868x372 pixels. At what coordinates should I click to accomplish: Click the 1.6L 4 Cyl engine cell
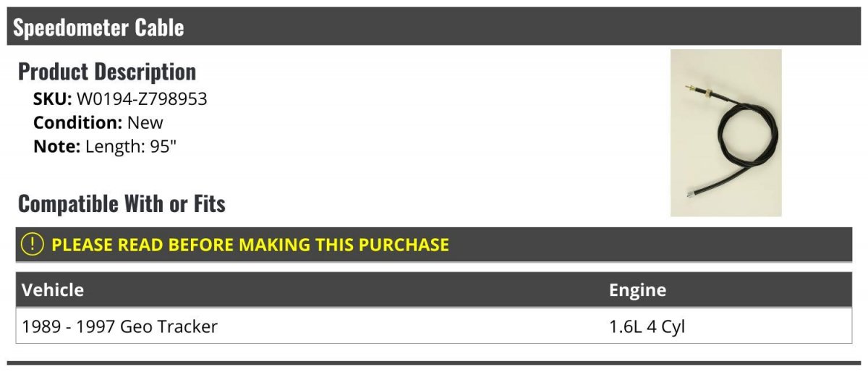(x=647, y=326)
